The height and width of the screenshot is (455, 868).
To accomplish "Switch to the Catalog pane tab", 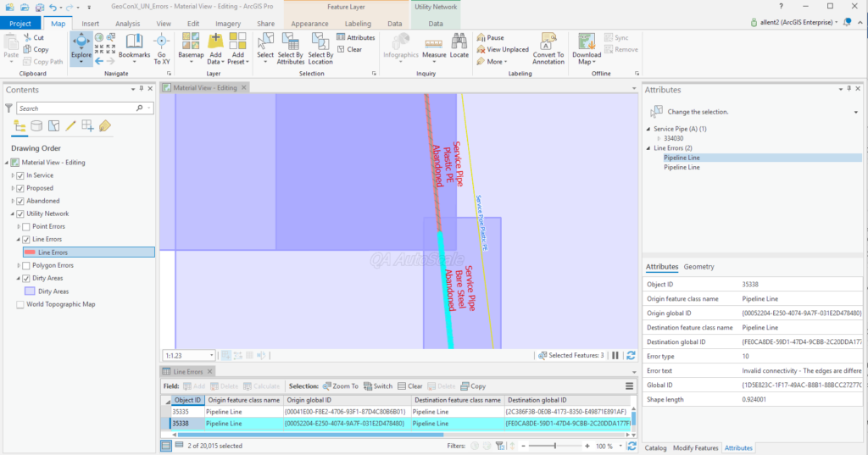I will [x=655, y=448].
